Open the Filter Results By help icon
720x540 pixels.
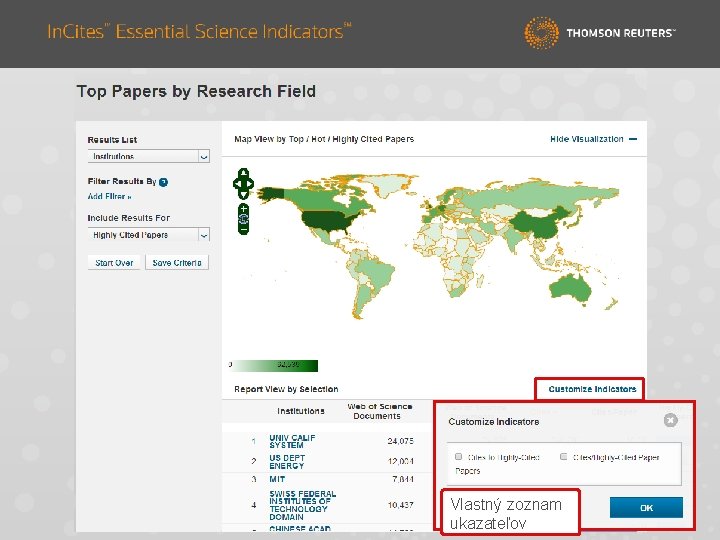coord(163,182)
